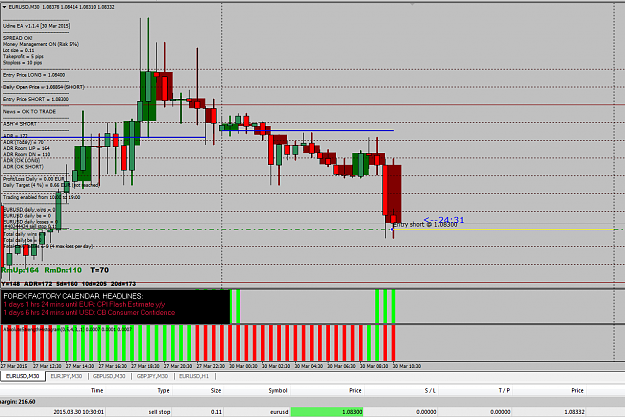This screenshot has height=420, width=625.
Task: Select the 'Trading enabled from 10:00 to 19:00' line
Action: (41, 197)
